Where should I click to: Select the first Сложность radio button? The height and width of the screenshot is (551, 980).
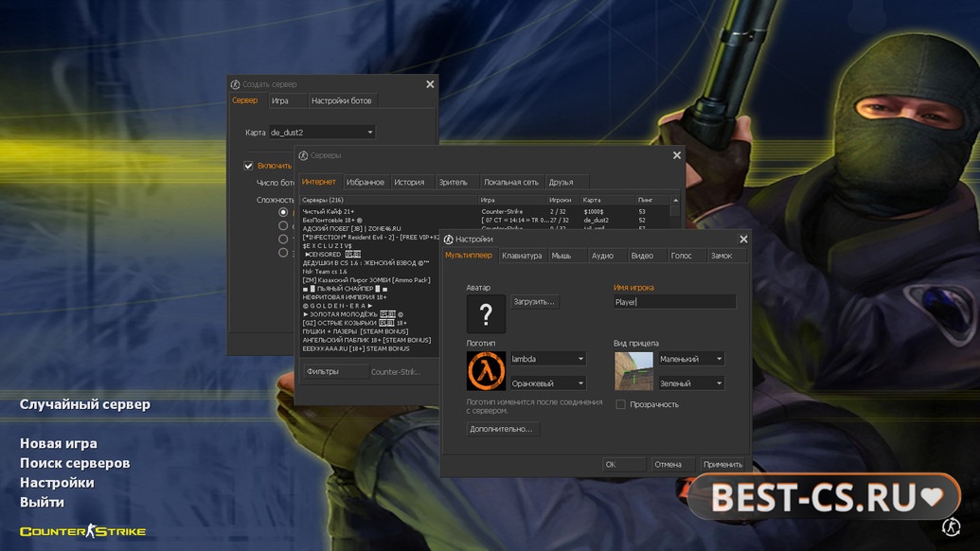[x=283, y=212]
